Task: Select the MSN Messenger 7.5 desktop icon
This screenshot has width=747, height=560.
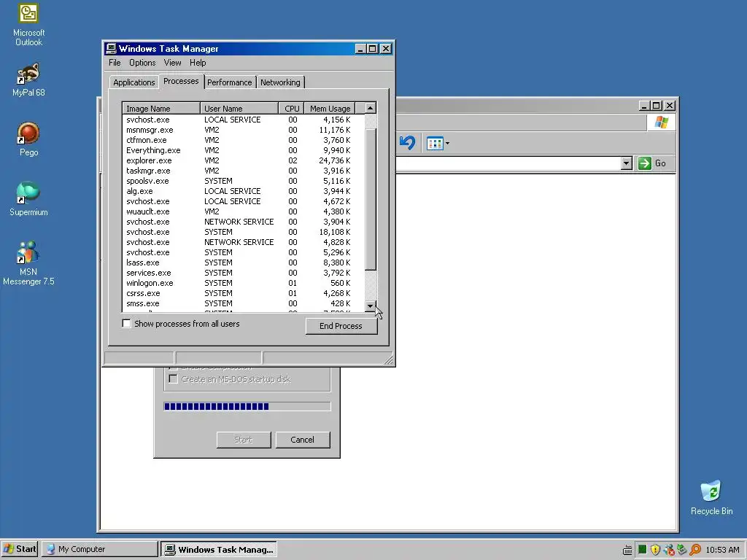Action: coord(28,263)
